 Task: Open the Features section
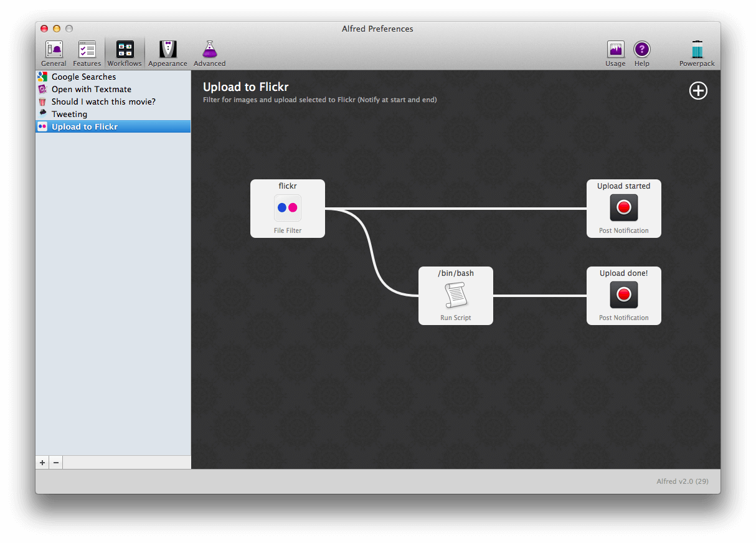click(87, 52)
